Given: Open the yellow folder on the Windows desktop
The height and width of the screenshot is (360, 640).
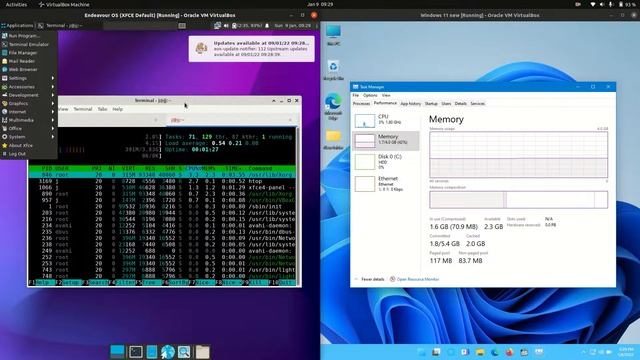Looking at the screenshot, I should [333, 140].
